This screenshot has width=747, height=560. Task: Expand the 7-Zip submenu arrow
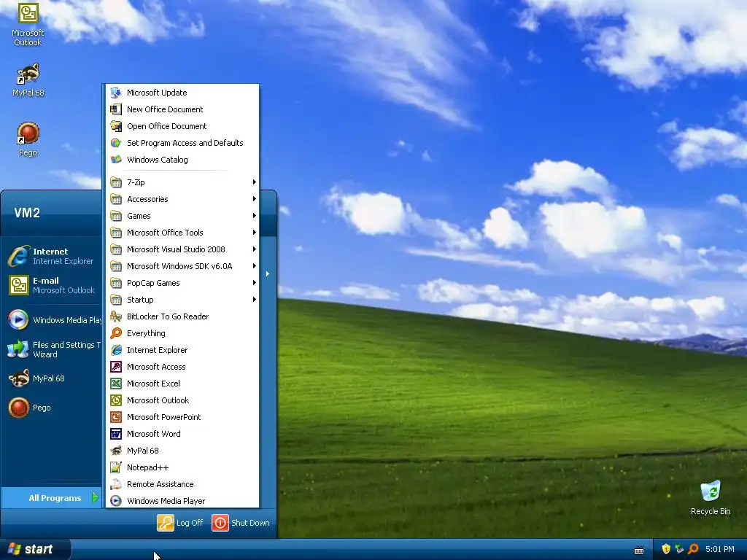pos(255,182)
